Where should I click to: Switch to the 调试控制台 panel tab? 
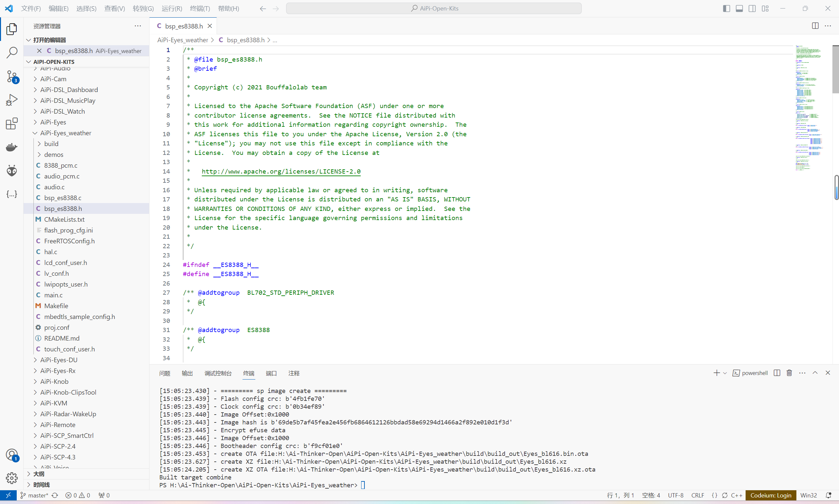218,373
